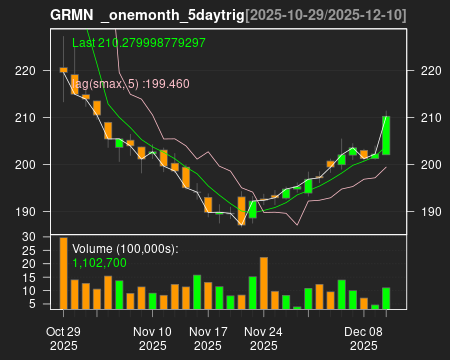450x360 pixels.
Task: Click '210' on the right price axis
Action: [x=431, y=118]
